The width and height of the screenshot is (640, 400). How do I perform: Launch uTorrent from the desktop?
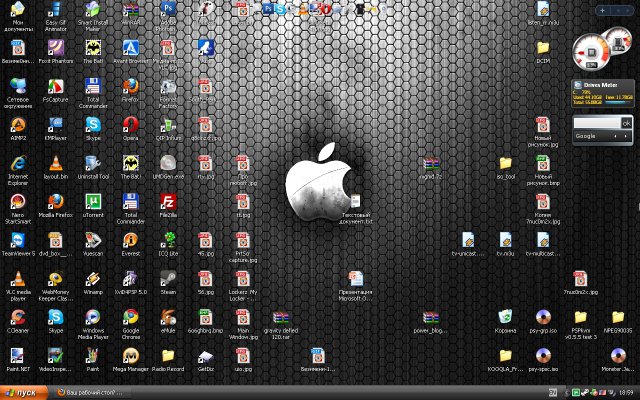pos(93,201)
